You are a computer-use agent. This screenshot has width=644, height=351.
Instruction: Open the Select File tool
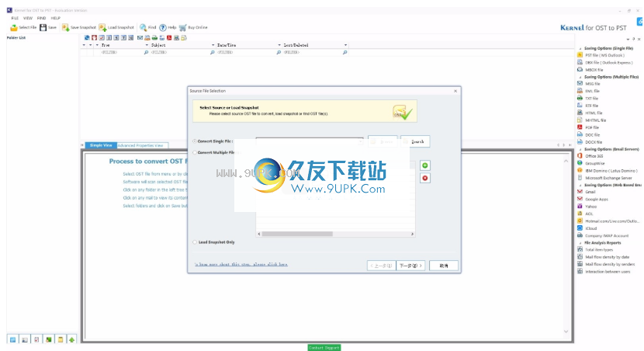[x=23, y=27]
